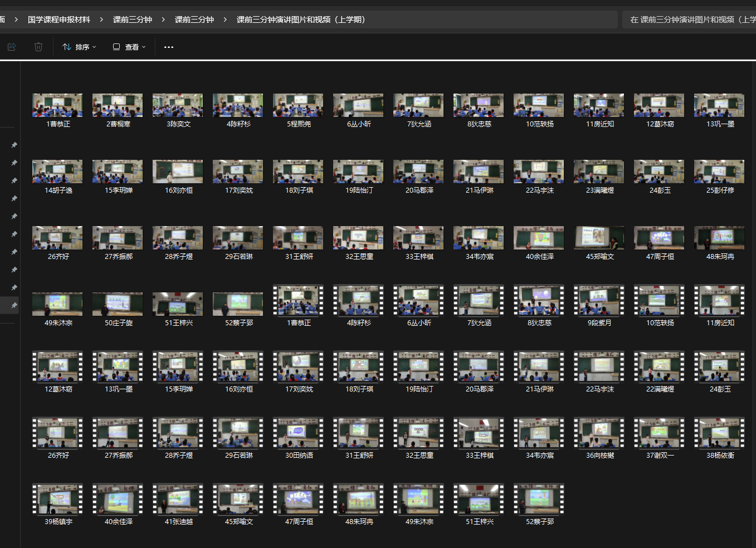Click the 32王思童 photo file name
Image resolution: width=756 pixels, height=548 pixels.
tap(359, 257)
